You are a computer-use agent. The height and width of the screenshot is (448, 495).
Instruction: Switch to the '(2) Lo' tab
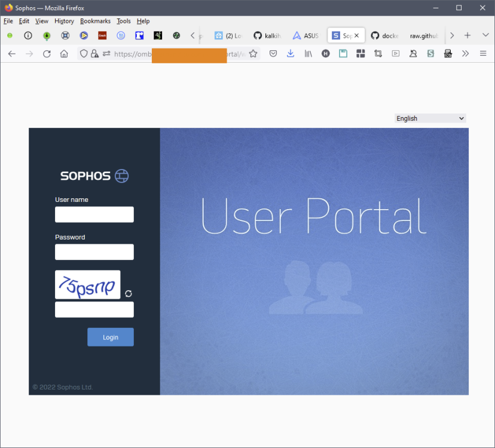[228, 36]
